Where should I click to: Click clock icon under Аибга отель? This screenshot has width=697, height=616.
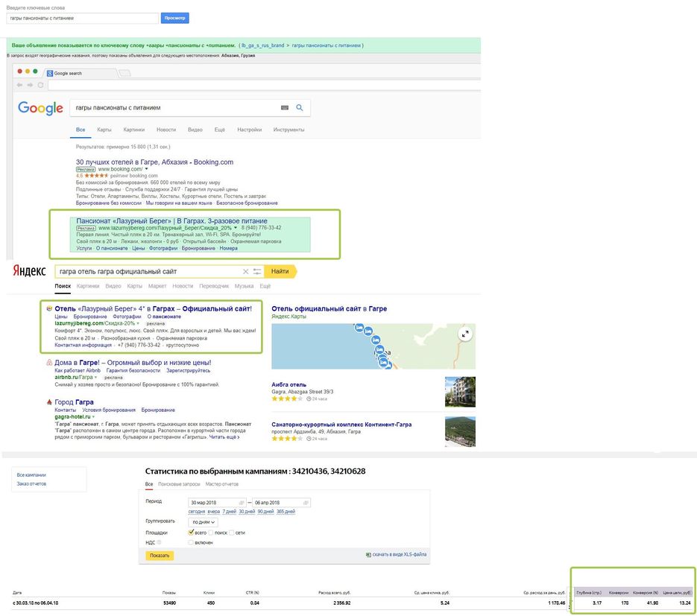pyautogui.click(x=309, y=399)
